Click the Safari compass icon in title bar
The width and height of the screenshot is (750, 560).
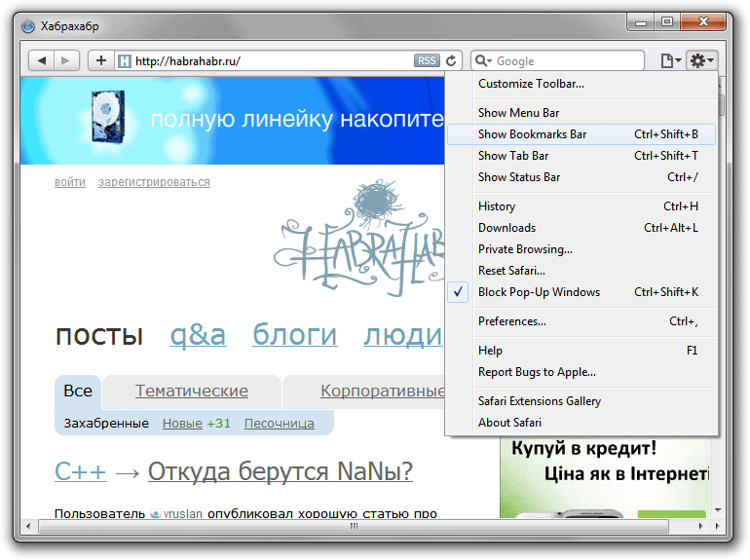pyautogui.click(x=28, y=26)
